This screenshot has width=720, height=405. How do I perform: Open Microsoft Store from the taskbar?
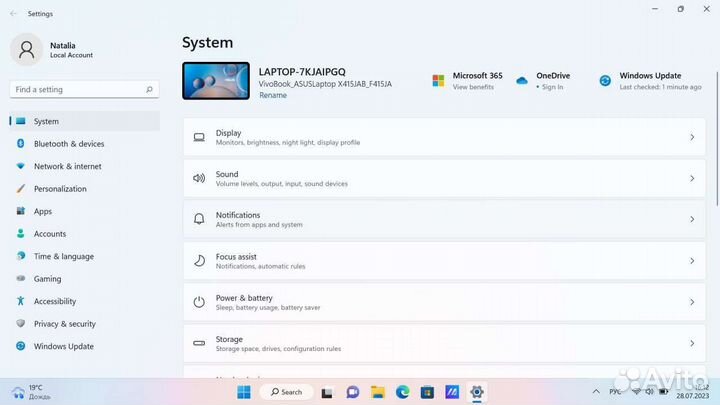pos(428,392)
